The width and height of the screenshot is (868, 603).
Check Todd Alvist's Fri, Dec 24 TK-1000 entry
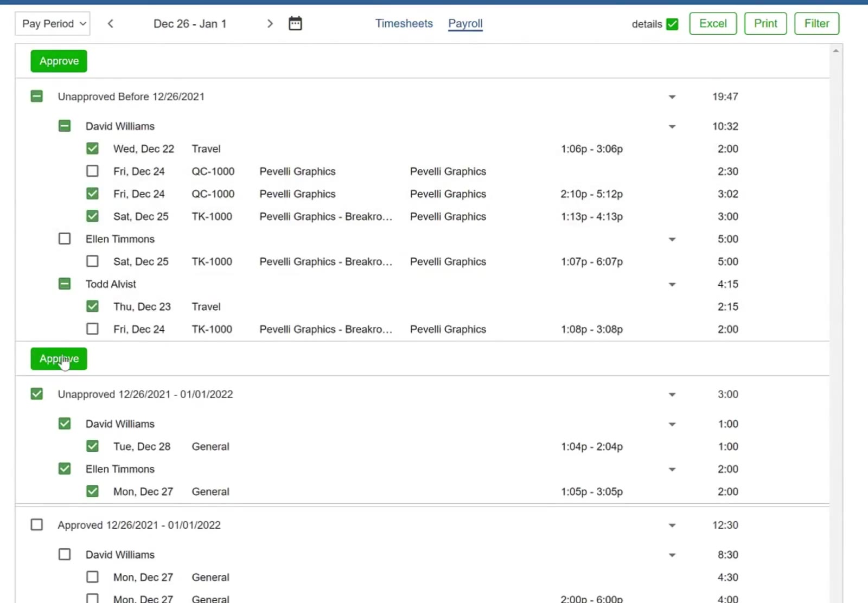point(92,329)
